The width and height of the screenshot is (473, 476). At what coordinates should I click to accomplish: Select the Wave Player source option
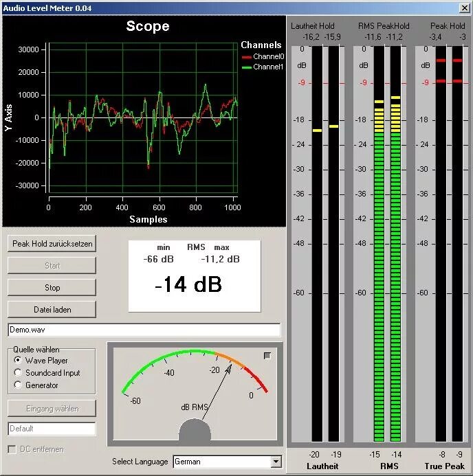(x=41, y=361)
